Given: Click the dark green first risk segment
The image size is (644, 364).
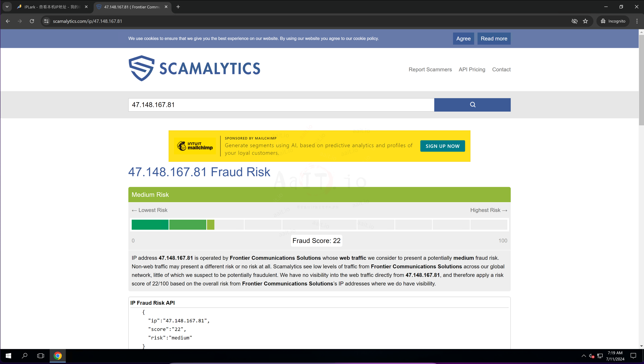Looking at the screenshot, I should [150, 225].
